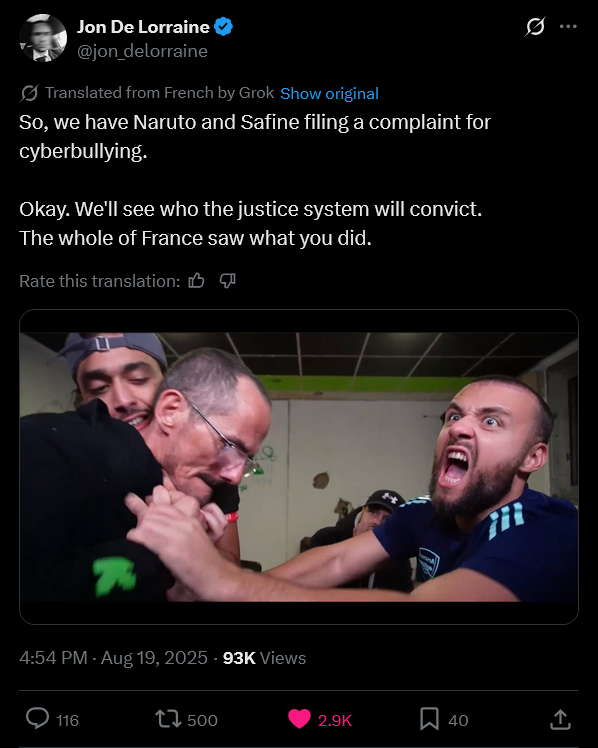Click the repost arrows icon
This screenshot has height=748, width=598.
pos(168,719)
